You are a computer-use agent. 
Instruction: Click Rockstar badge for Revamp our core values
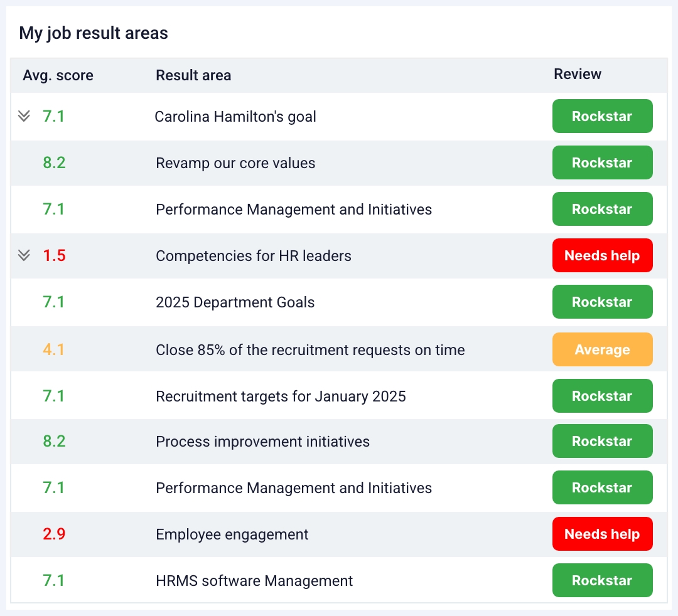pyautogui.click(x=602, y=162)
